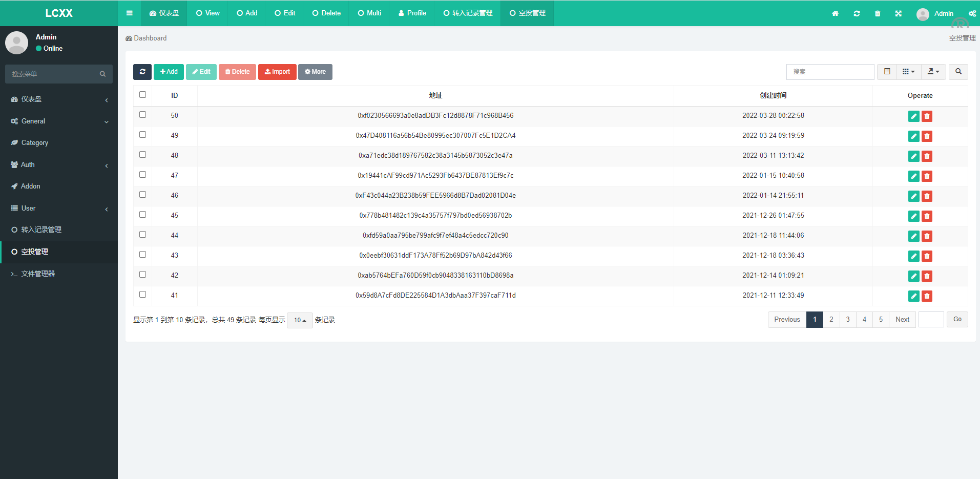Click inside the 搜索 search input field
Viewport: 980px width, 479px height.
(830, 72)
